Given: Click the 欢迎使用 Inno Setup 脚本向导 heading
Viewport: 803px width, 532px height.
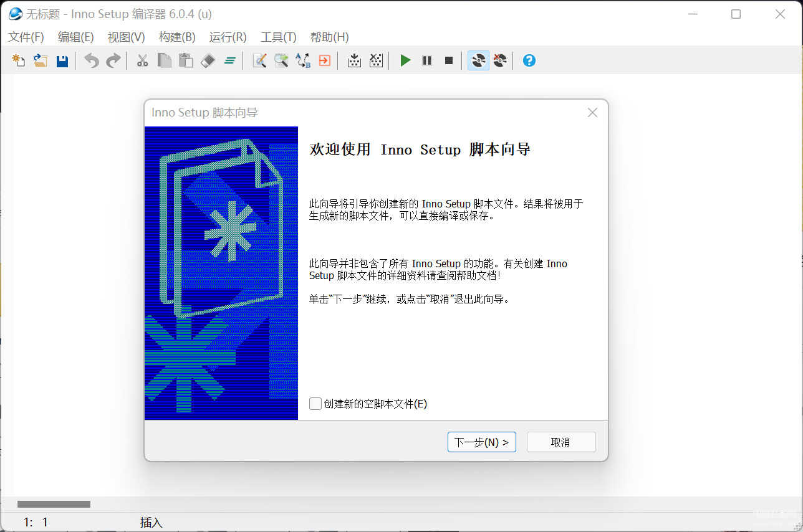Looking at the screenshot, I should [420, 150].
